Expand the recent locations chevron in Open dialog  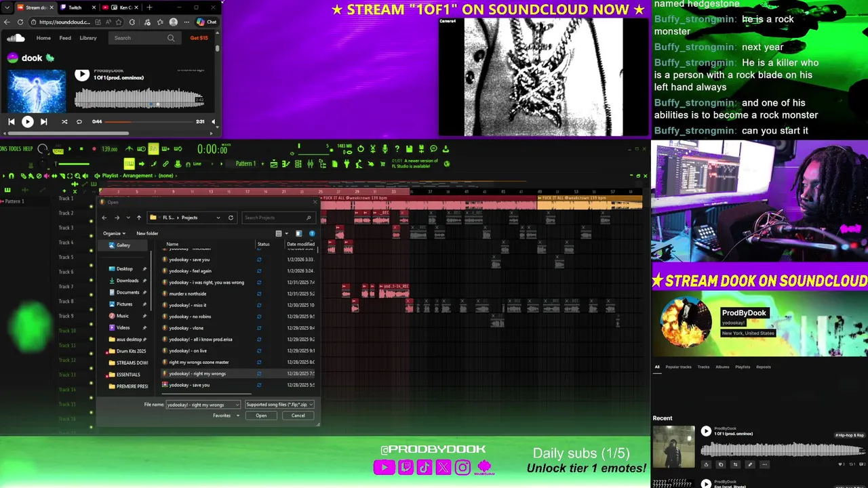pos(128,218)
